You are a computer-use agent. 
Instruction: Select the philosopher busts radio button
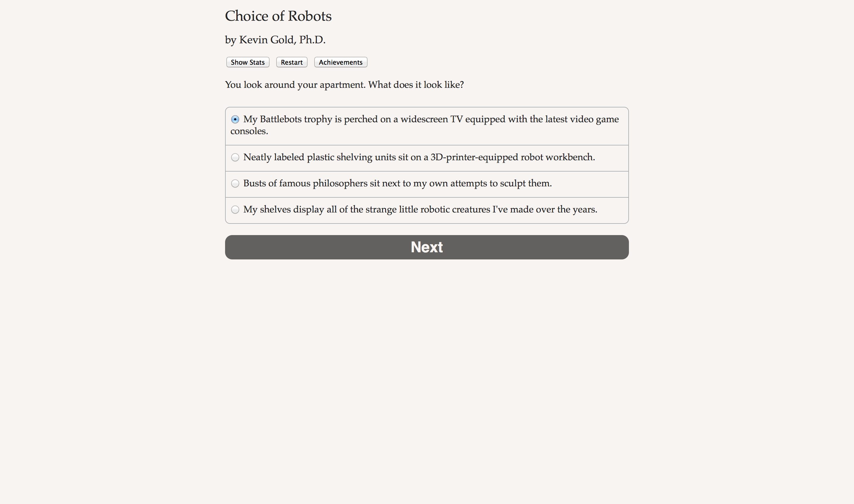[x=235, y=183]
